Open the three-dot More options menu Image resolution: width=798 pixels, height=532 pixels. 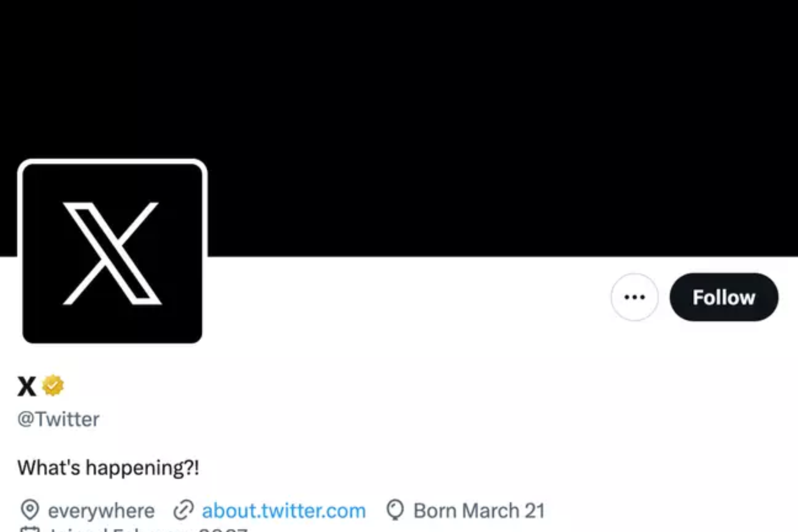pos(634,297)
